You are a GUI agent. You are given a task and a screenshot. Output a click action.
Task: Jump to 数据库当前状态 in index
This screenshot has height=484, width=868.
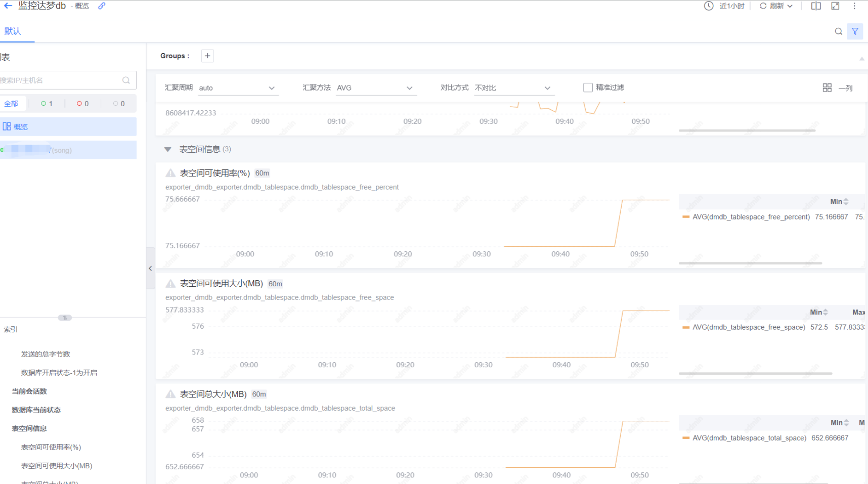click(36, 410)
